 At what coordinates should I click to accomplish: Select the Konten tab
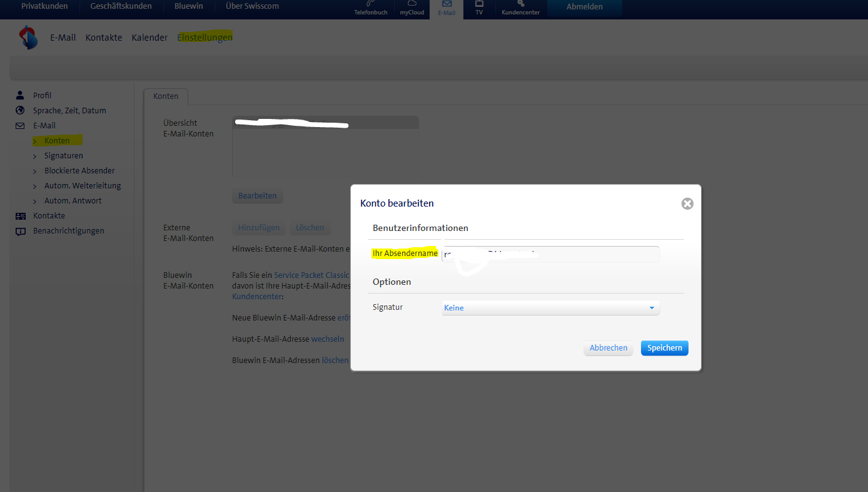(x=166, y=96)
